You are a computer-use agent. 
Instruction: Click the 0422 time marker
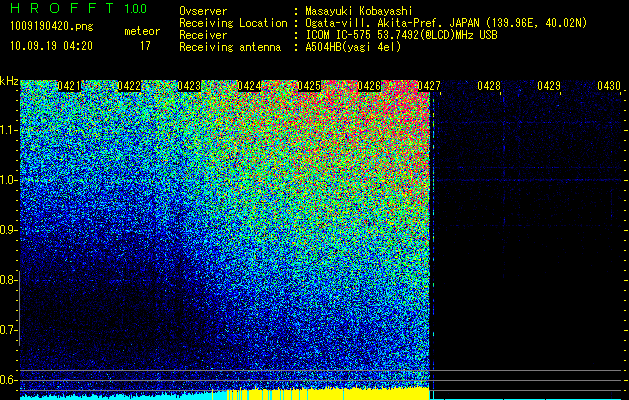129,86
